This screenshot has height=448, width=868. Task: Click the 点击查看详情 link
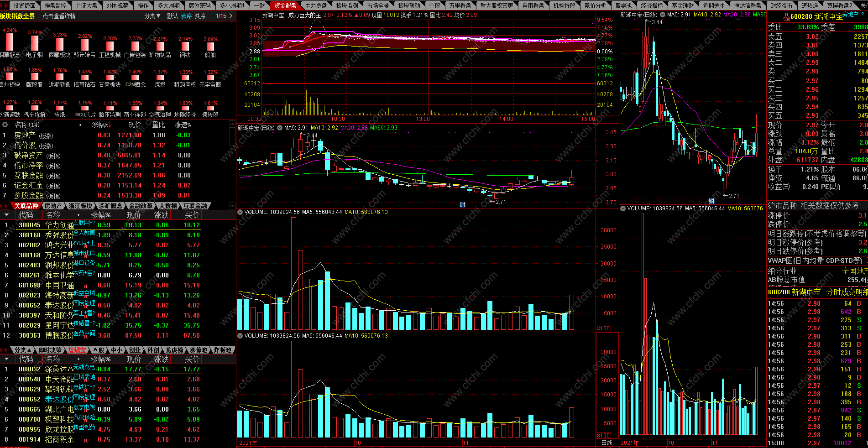point(59,16)
